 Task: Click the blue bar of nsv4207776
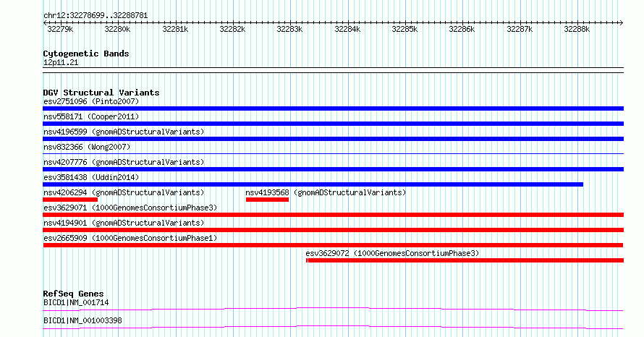tap(333, 169)
